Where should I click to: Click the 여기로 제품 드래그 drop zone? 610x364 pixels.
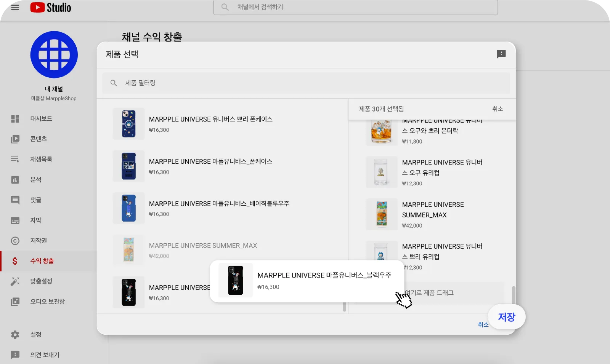[x=429, y=293]
